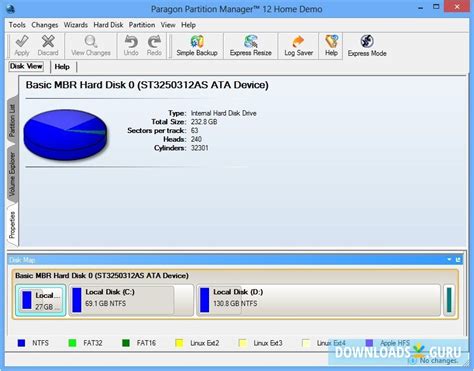Click the FAT32 green legend swatch
474x371 pixels.
[x=72, y=343]
